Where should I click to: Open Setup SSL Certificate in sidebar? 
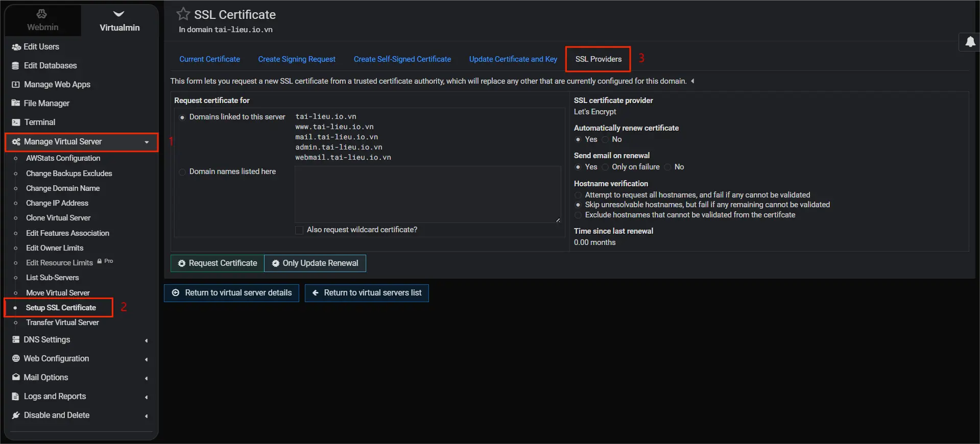(61, 308)
